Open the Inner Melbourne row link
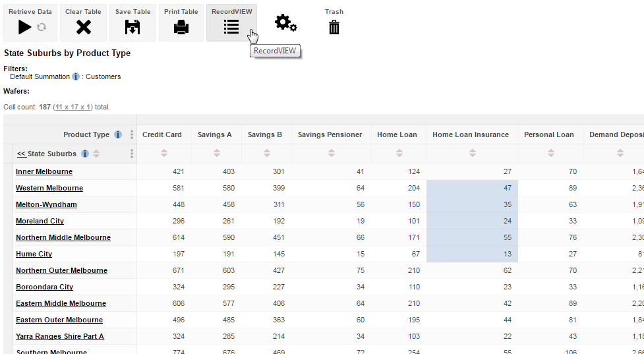The width and height of the screenshot is (644, 354). (x=44, y=171)
